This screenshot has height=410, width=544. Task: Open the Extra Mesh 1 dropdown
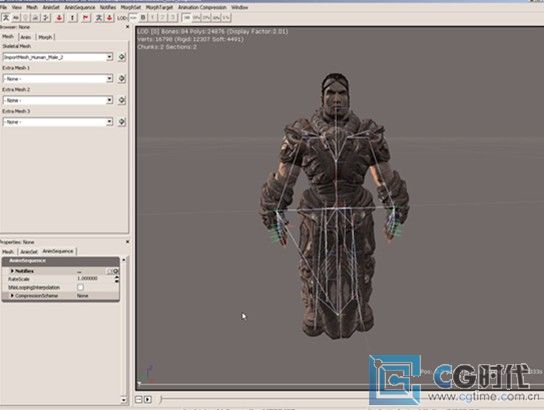pos(58,79)
